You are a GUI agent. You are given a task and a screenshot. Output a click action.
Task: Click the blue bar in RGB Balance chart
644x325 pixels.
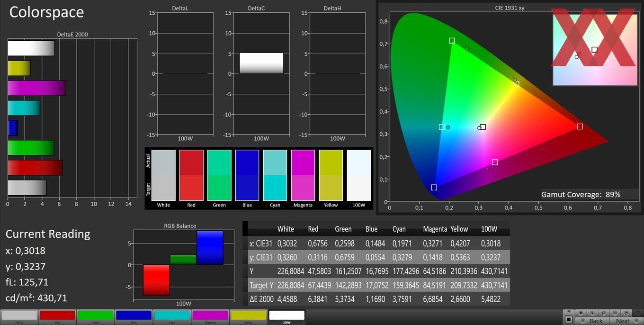(x=210, y=248)
